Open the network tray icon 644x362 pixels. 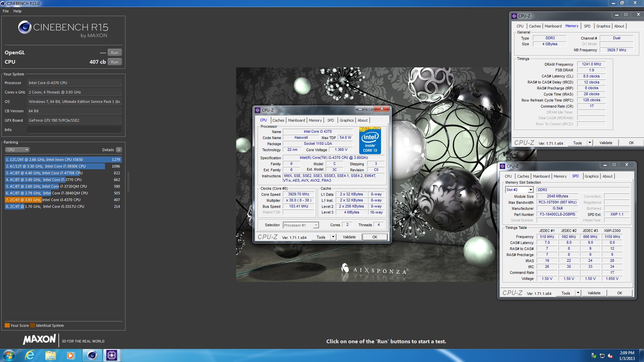pyautogui.click(x=602, y=356)
